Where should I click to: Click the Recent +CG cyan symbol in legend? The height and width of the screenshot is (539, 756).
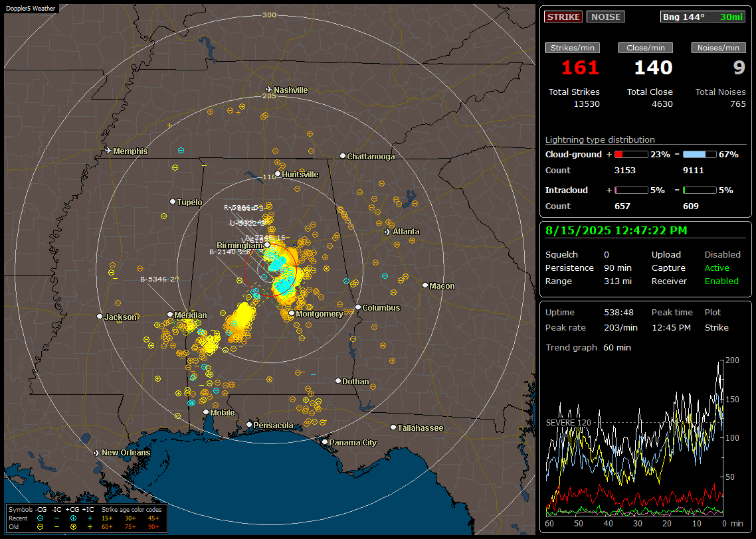[73, 518]
